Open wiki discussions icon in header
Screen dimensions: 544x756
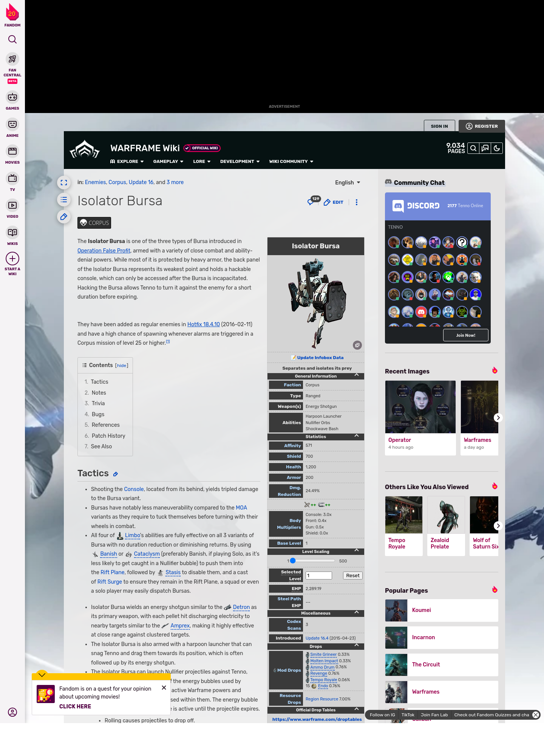pos(485,148)
